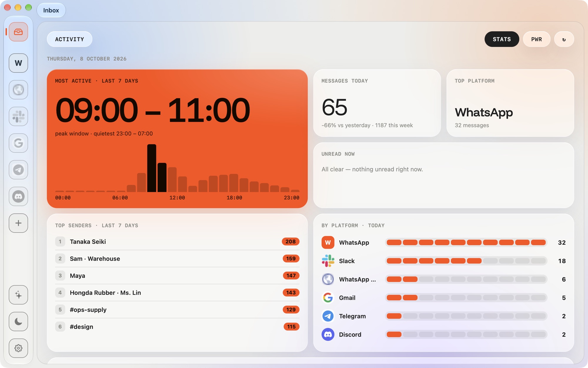Open the #design channel row
Image resolution: width=588 pixels, height=368 pixels.
[177, 327]
